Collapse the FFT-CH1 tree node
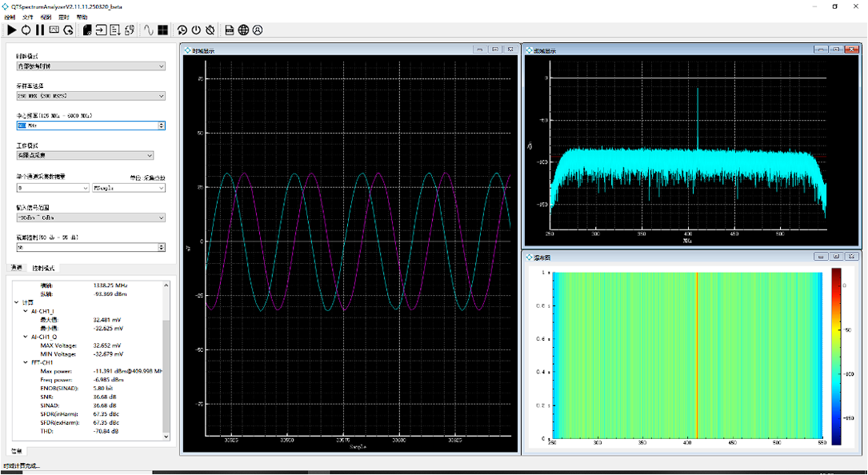This screenshot has width=868, height=475. coord(26,362)
